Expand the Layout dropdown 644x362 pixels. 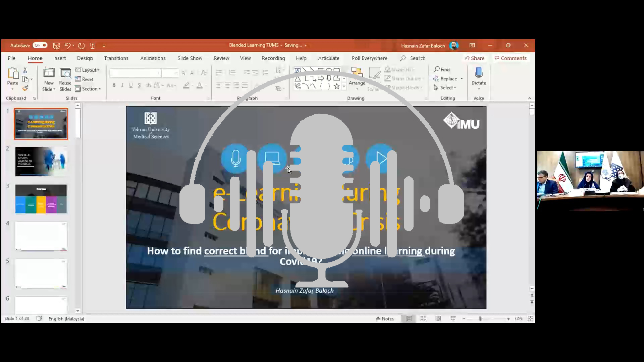point(88,70)
